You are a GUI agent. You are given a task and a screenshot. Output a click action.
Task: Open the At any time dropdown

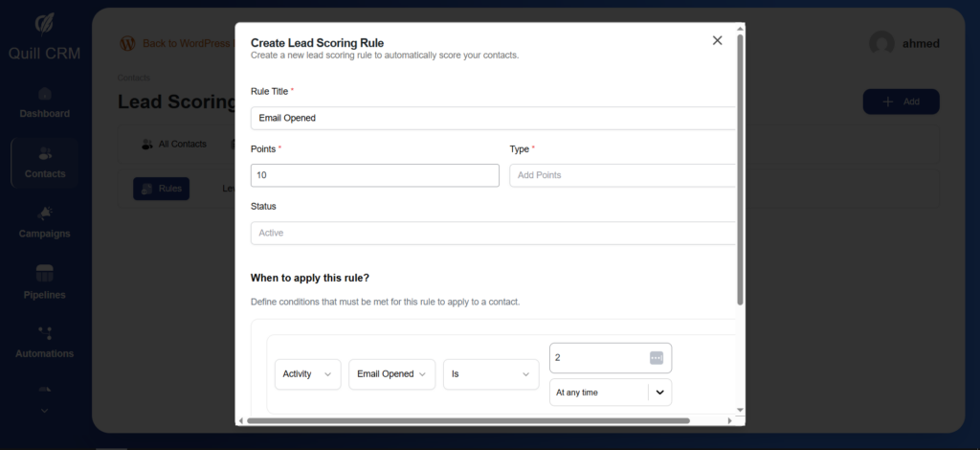[610, 393]
